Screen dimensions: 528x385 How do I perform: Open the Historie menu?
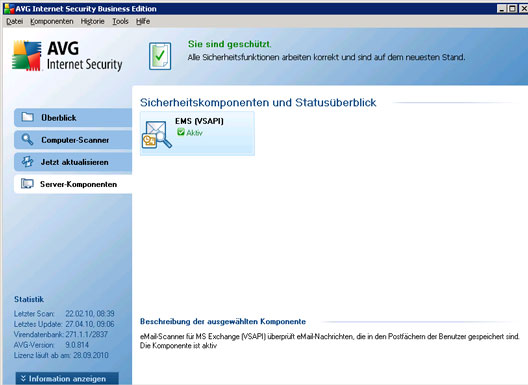(92, 22)
